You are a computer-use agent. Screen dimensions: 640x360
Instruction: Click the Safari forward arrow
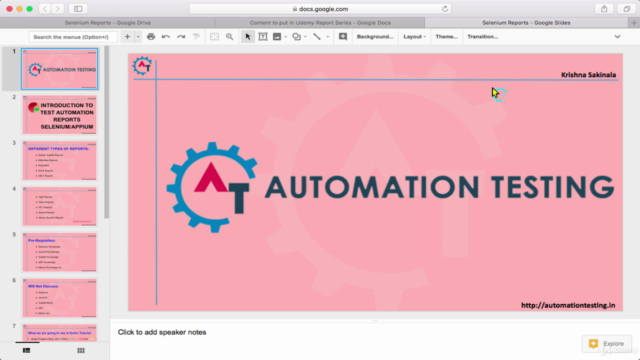(x=58, y=9)
